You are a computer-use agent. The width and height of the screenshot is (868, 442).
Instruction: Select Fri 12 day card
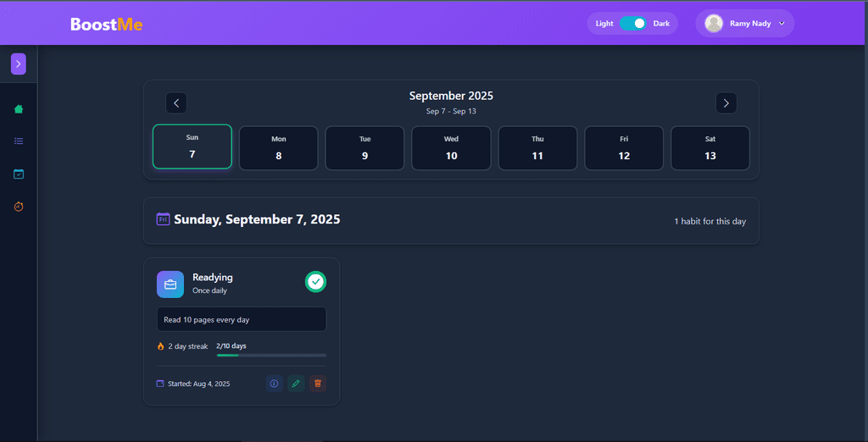point(624,148)
